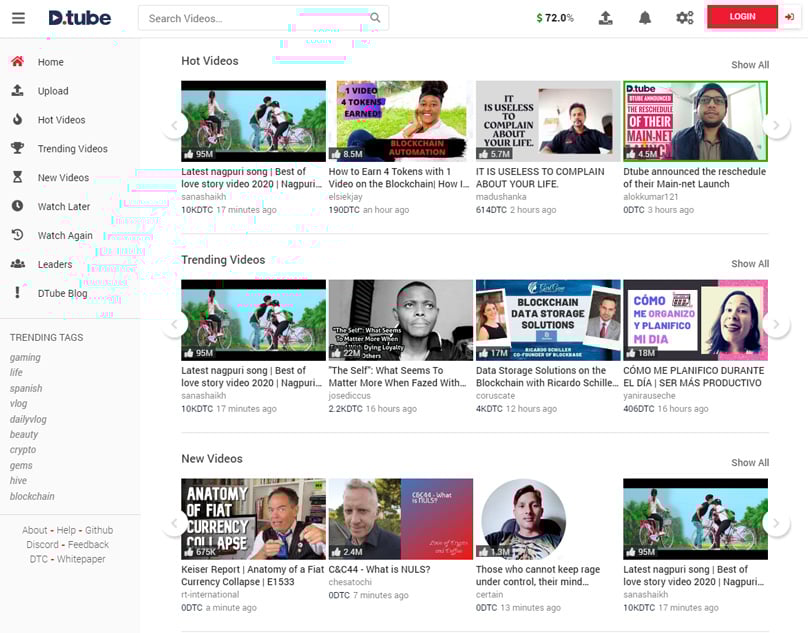This screenshot has height=633, width=808.
Task: Open New Videos in the sidebar menu
Action: coord(63,177)
